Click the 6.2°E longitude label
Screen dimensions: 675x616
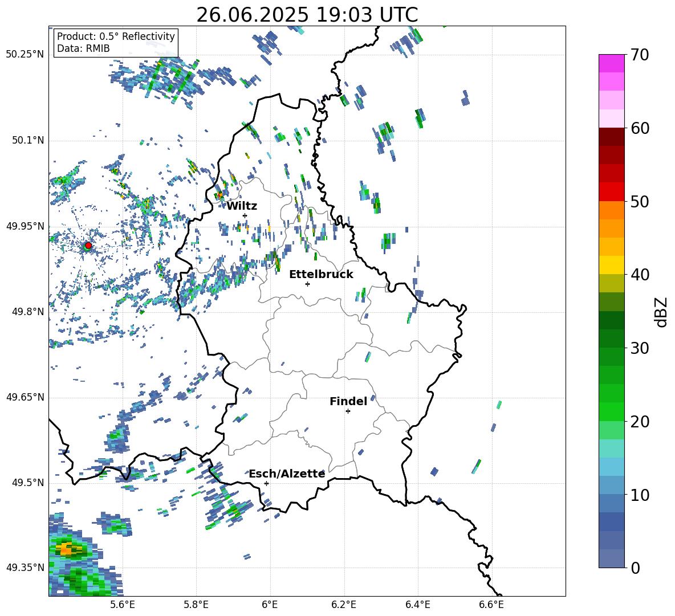[x=344, y=605]
